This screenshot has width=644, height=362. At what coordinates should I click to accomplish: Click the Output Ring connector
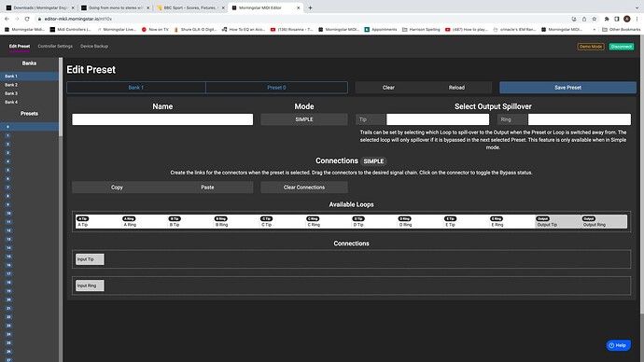[604, 222]
